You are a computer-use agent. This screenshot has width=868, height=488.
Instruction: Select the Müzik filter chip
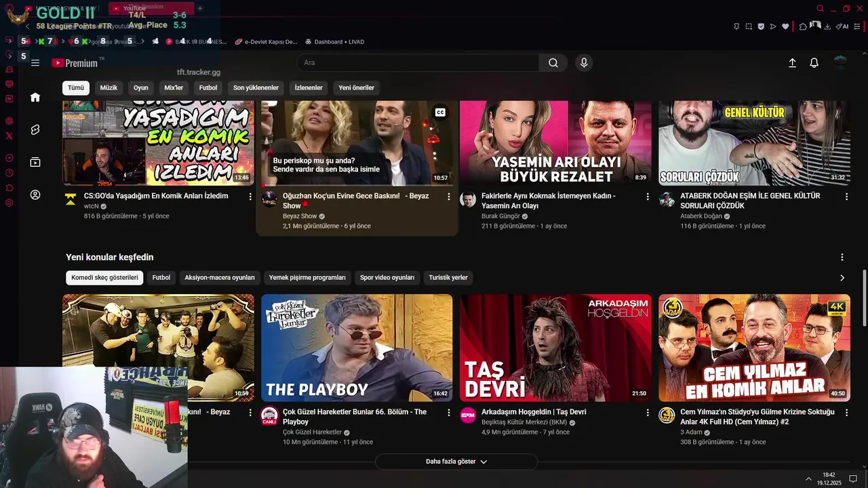click(108, 87)
